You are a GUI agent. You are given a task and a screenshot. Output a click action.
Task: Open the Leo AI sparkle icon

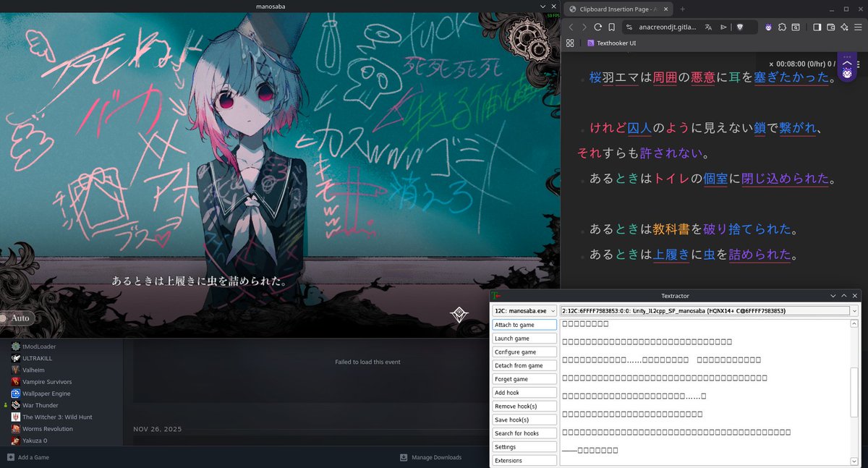coord(843,27)
